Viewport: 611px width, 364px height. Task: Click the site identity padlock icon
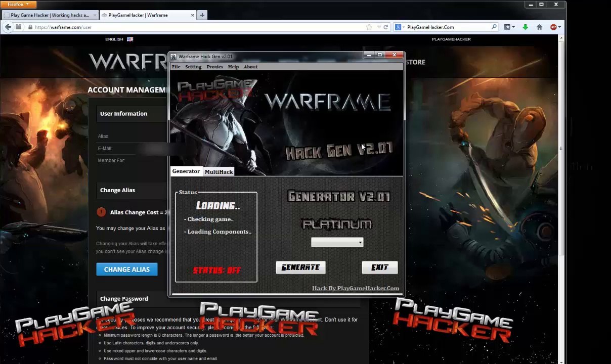point(30,27)
